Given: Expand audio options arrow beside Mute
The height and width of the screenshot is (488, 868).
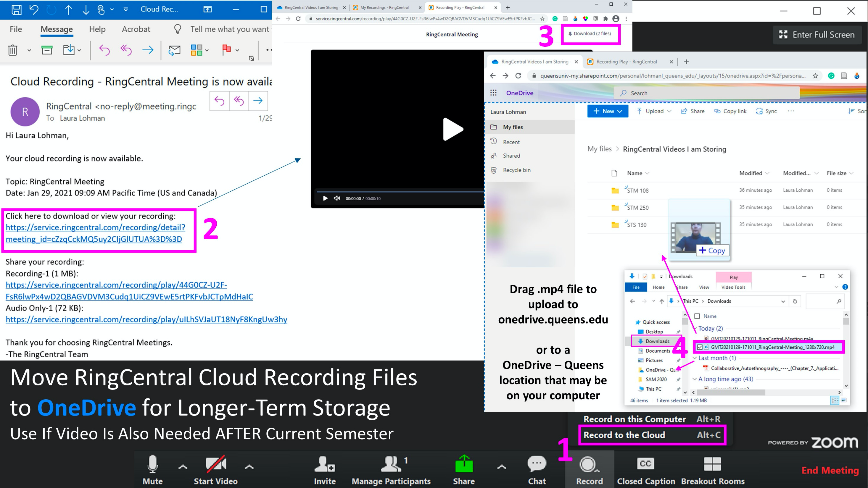Looking at the screenshot, I should (x=183, y=467).
